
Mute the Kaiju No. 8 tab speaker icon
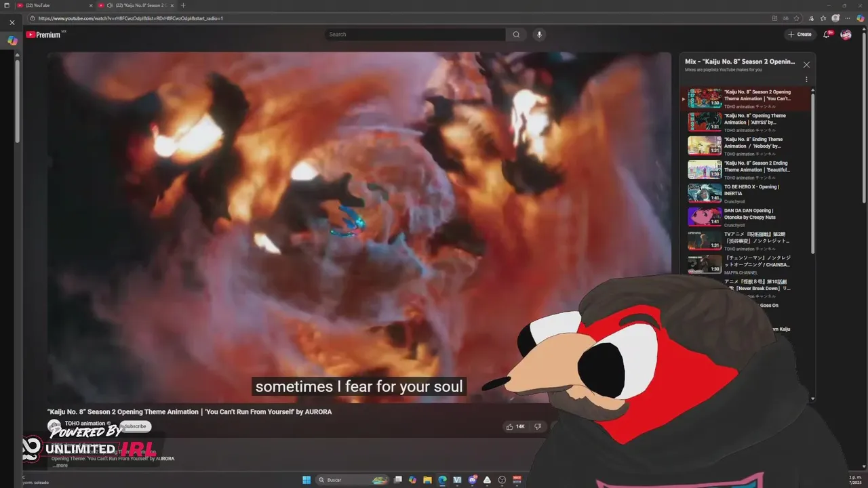(110, 5)
